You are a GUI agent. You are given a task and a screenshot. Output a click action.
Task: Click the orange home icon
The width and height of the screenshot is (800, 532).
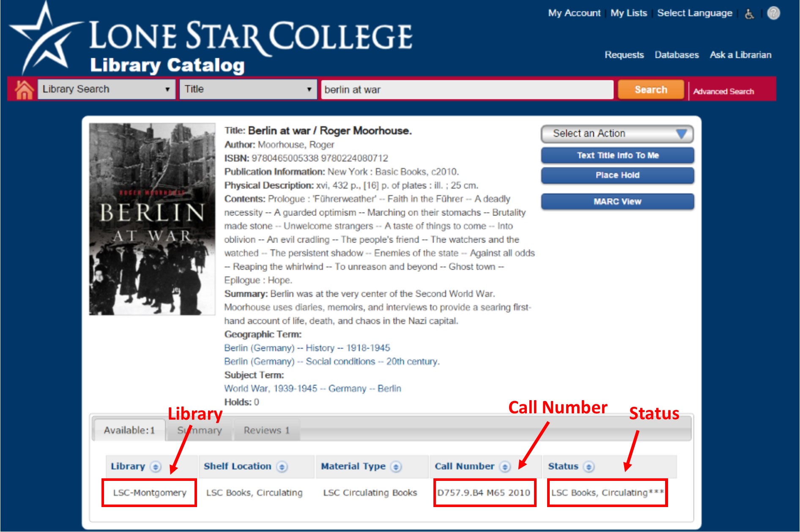pyautogui.click(x=24, y=90)
